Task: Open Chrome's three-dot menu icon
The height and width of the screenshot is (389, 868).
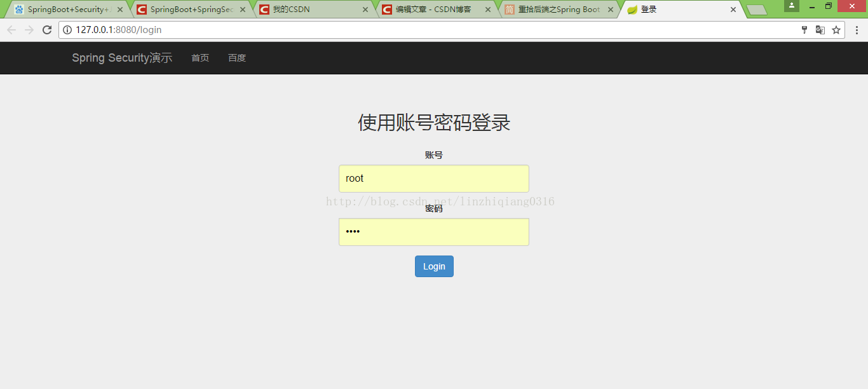Action: (856, 29)
